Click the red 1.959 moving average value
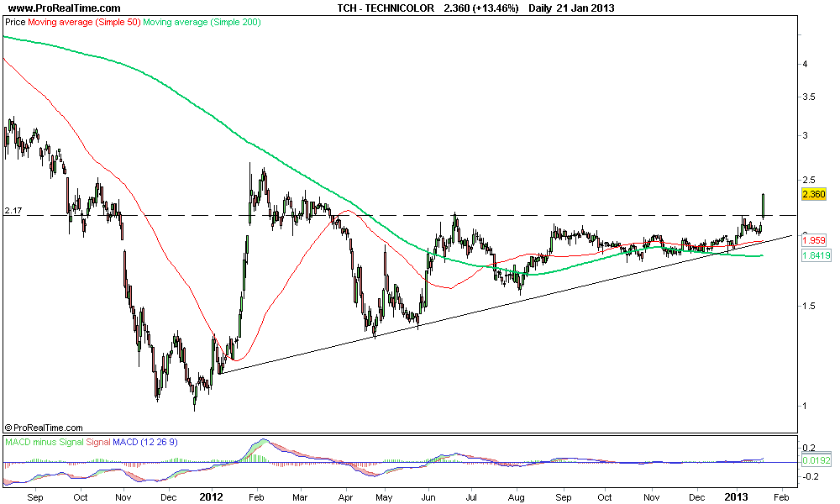Image resolution: width=840 pixels, height=504 pixels. pyautogui.click(x=814, y=240)
